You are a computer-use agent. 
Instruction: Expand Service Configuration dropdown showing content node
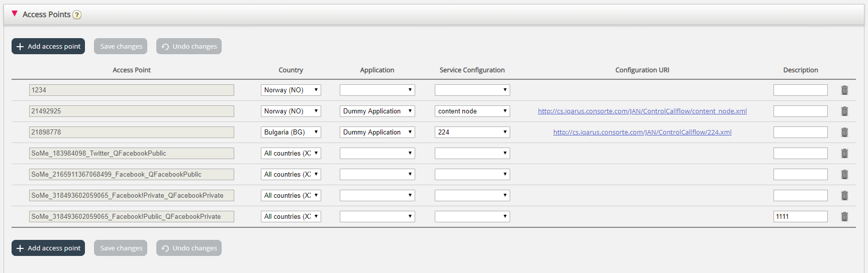pyautogui.click(x=472, y=111)
